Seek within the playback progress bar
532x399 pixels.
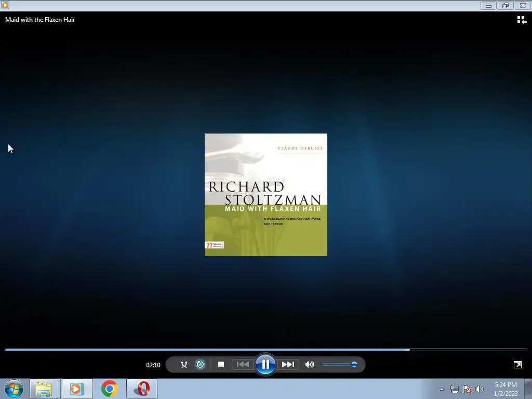pos(265,350)
